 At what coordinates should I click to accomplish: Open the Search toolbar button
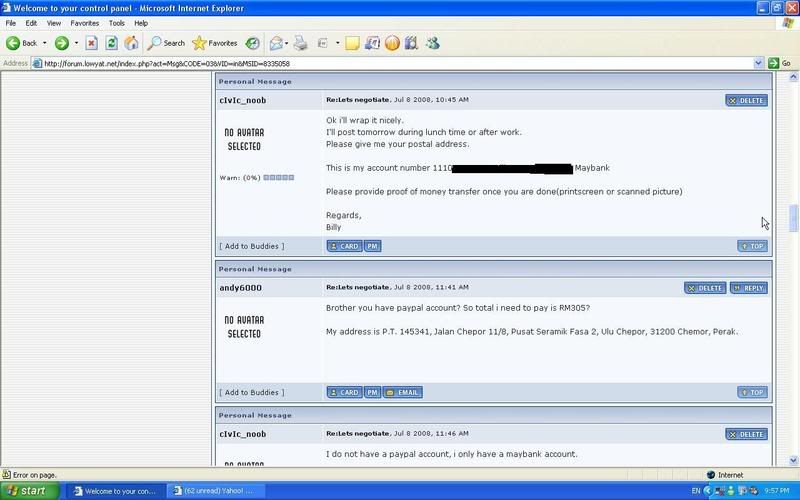[x=166, y=43]
